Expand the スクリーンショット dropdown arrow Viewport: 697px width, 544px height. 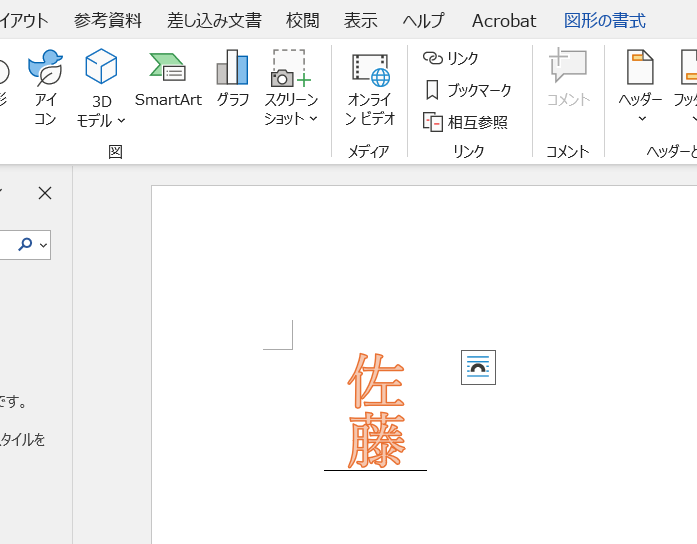pyautogui.click(x=313, y=119)
